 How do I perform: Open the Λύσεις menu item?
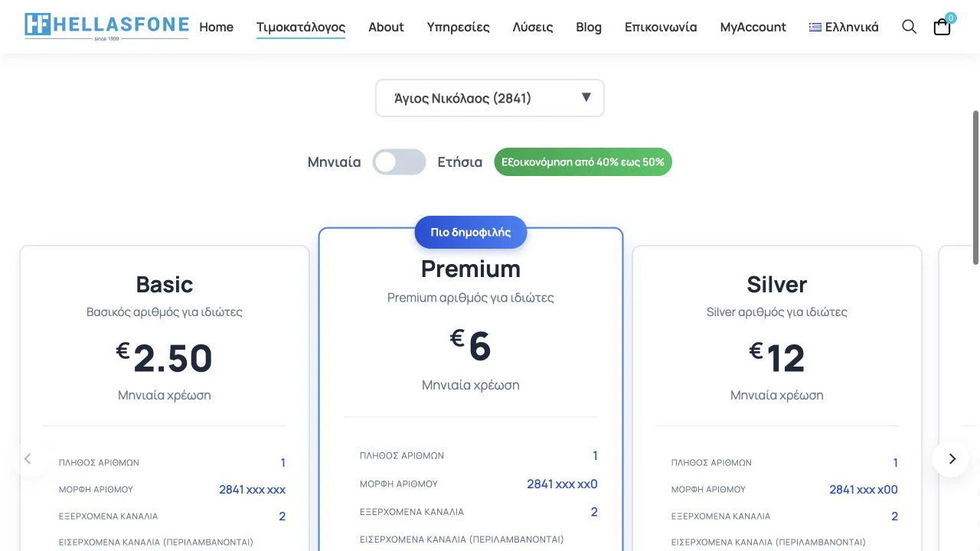[x=533, y=27]
